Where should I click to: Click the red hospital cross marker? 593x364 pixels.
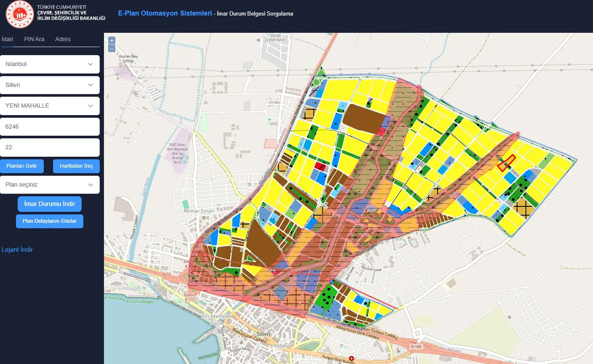pyautogui.click(x=351, y=359)
